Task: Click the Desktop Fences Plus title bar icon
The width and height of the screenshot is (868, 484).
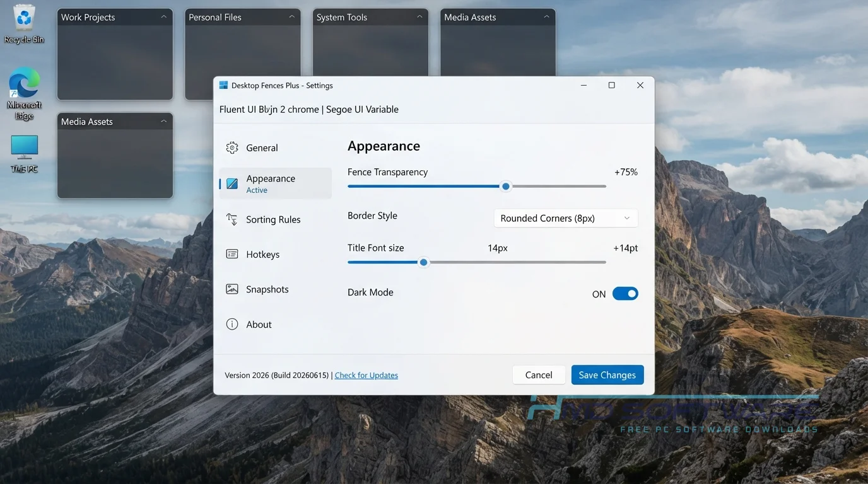Action: point(223,85)
